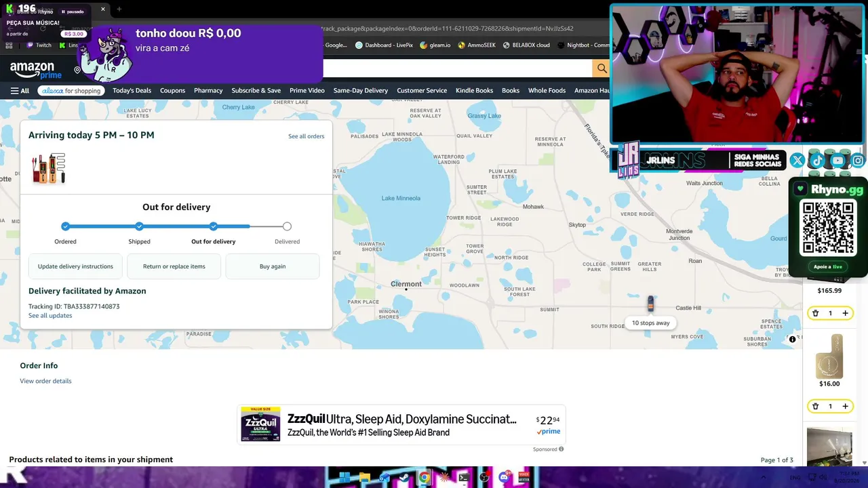
Task: Click Update delivery instructions button
Action: (x=75, y=266)
